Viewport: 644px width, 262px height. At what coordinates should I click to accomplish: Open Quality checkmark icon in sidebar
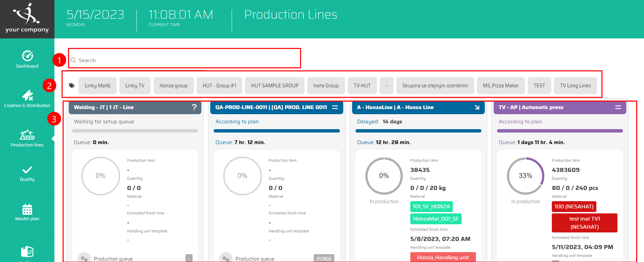point(27,170)
